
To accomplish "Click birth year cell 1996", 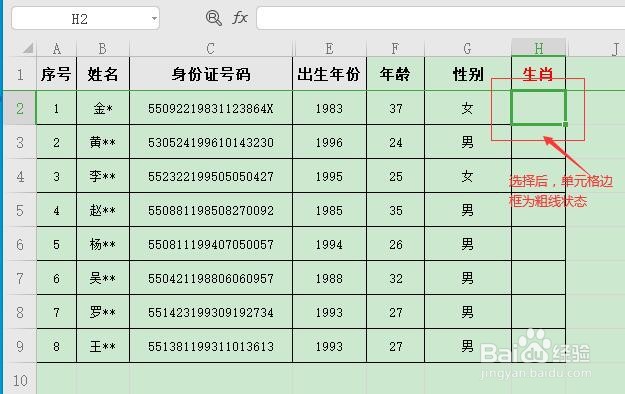I will tap(329, 142).
